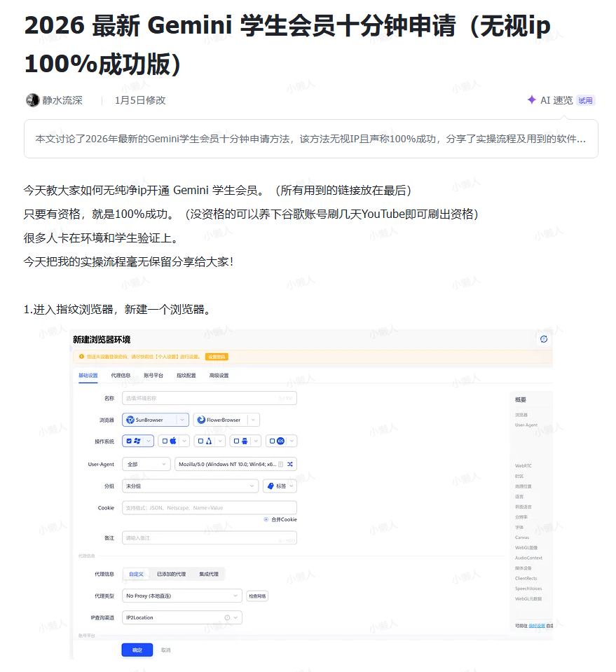Select the FlowerBrowser engine icon
This screenshot has height=672, width=616.
200,420
